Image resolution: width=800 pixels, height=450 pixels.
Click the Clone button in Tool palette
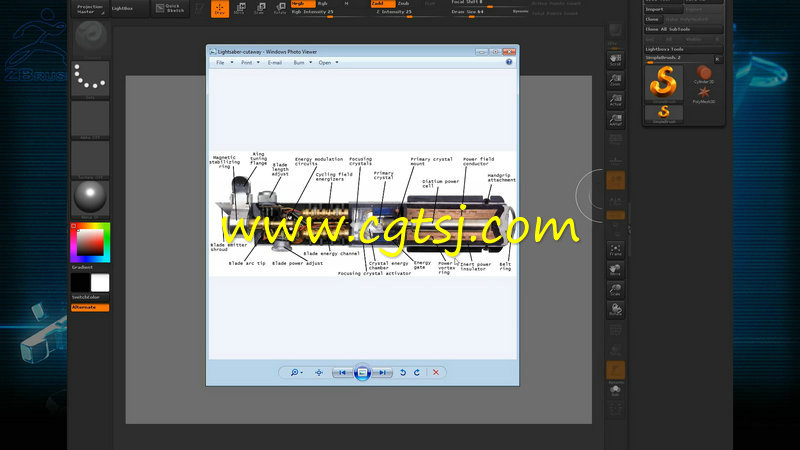(x=653, y=19)
